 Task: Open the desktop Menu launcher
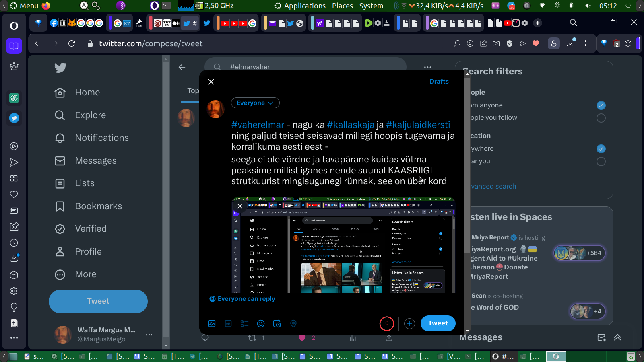point(24,6)
